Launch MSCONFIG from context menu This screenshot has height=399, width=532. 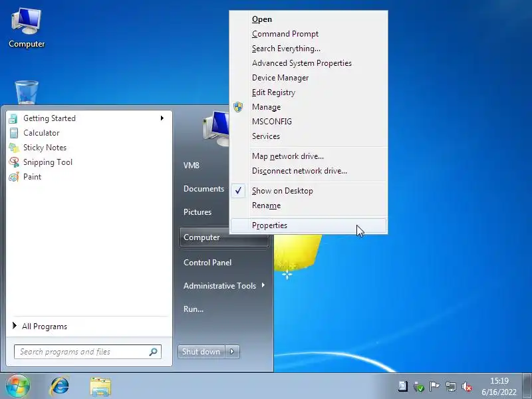[309, 122]
